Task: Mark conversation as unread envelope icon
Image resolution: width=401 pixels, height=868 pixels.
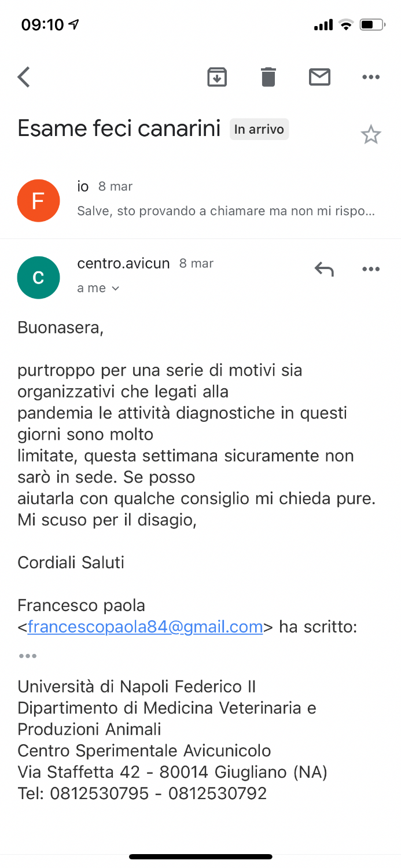Action: pos(319,77)
